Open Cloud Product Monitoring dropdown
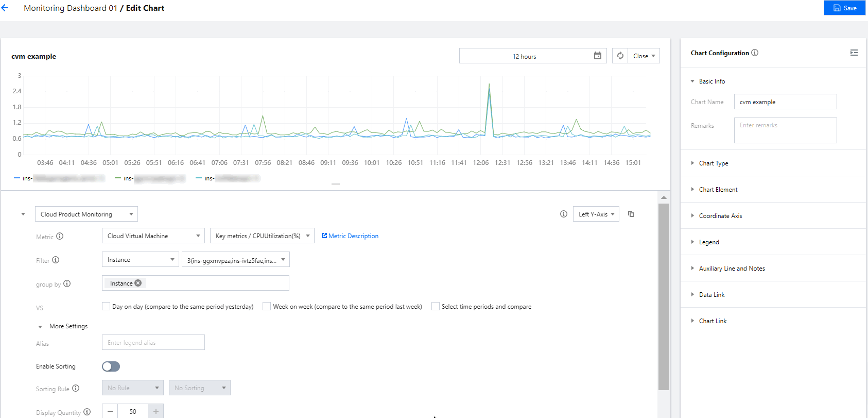The width and height of the screenshot is (868, 418). tap(86, 214)
